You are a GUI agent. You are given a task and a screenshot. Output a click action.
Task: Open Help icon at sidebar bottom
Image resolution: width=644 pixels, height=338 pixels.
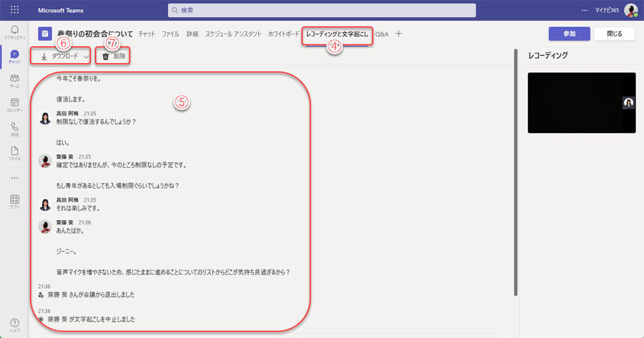pyautogui.click(x=14, y=325)
